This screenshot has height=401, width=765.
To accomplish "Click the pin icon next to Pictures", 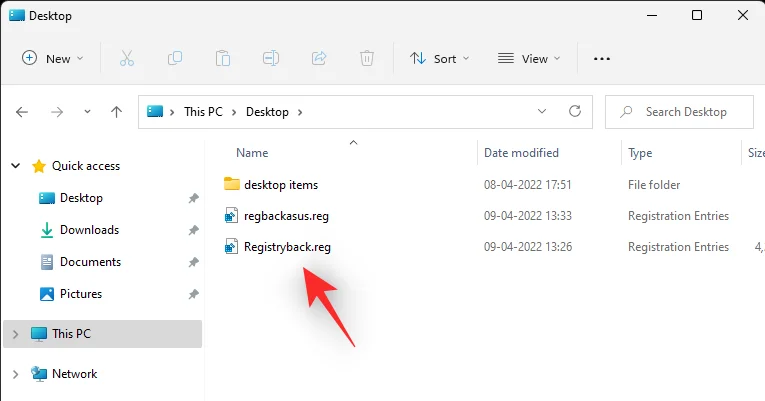I will 194,294.
